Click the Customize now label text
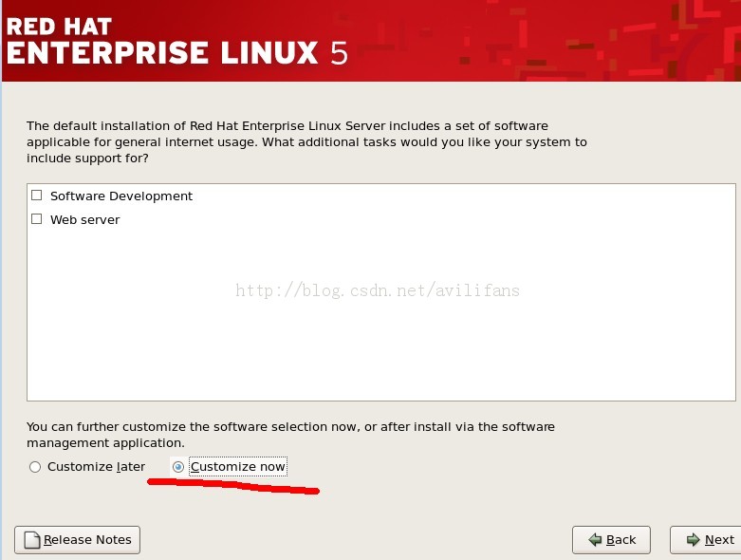Screen dimensions: 741x560 237,467
